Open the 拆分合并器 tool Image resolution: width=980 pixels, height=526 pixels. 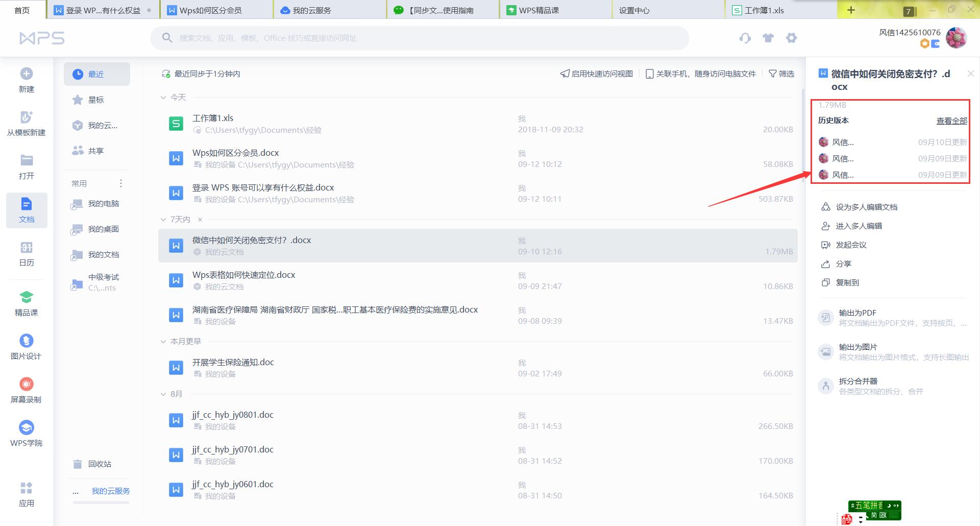(859, 381)
